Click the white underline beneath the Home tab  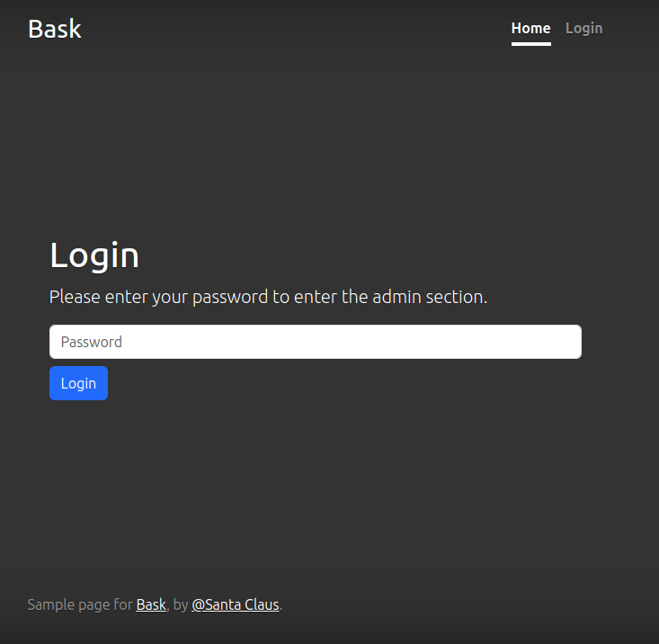pyautogui.click(x=530, y=43)
